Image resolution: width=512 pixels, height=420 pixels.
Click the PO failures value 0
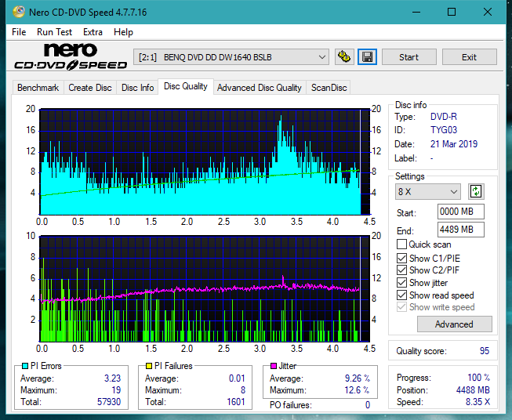click(x=368, y=405)
